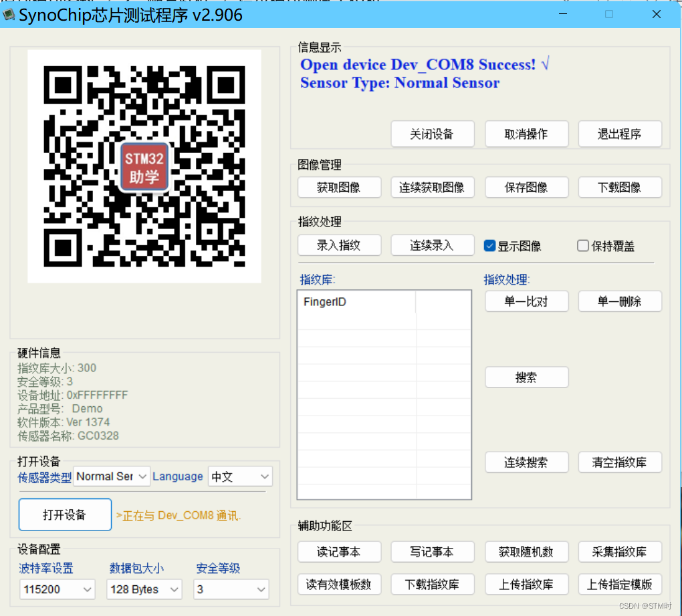Click the 设备地址: 0xFFFFFFFF text

coord(73,395)
